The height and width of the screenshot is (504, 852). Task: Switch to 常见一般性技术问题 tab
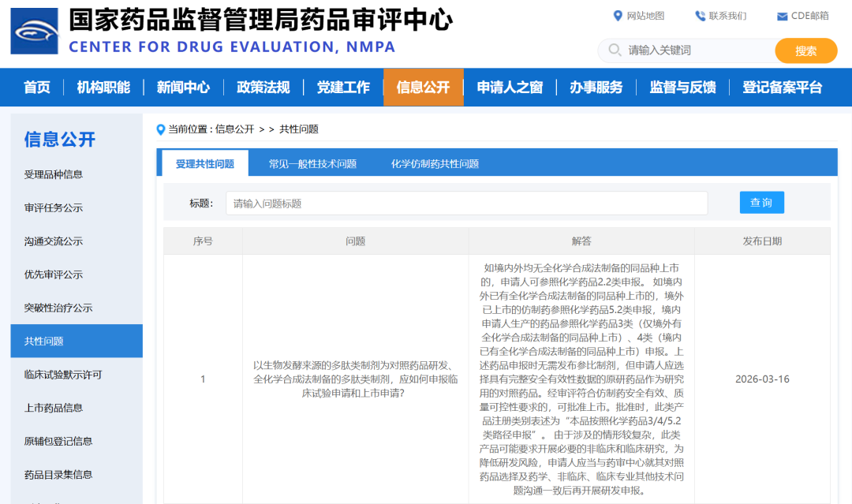point(312,164)
